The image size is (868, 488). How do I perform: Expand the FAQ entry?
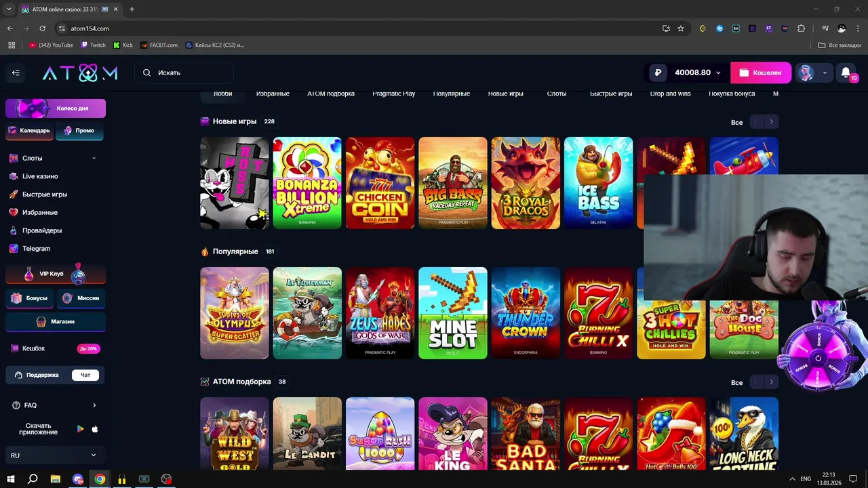(x=54, y=405)
